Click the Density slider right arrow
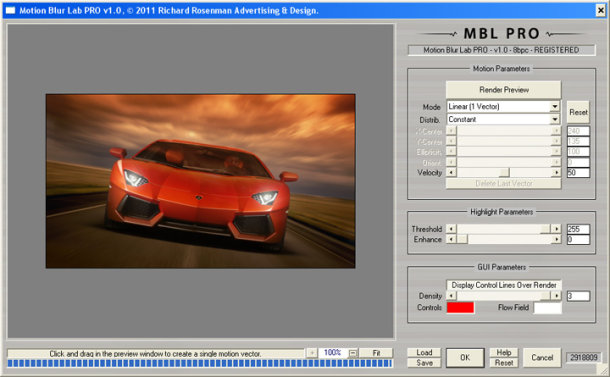This screenshot has width=610, height=377. pyautogui.click(x=556, y=296)
